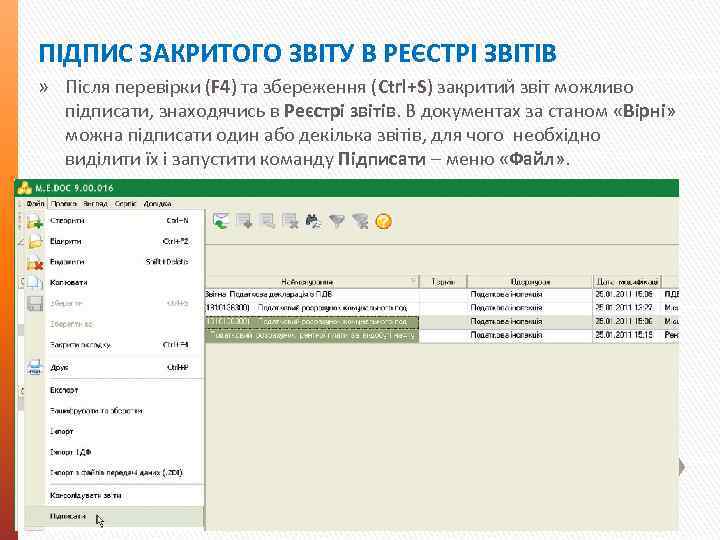Click the grey funnel filter icon
The image size is (720, 540).
click(x=337, y=222)
